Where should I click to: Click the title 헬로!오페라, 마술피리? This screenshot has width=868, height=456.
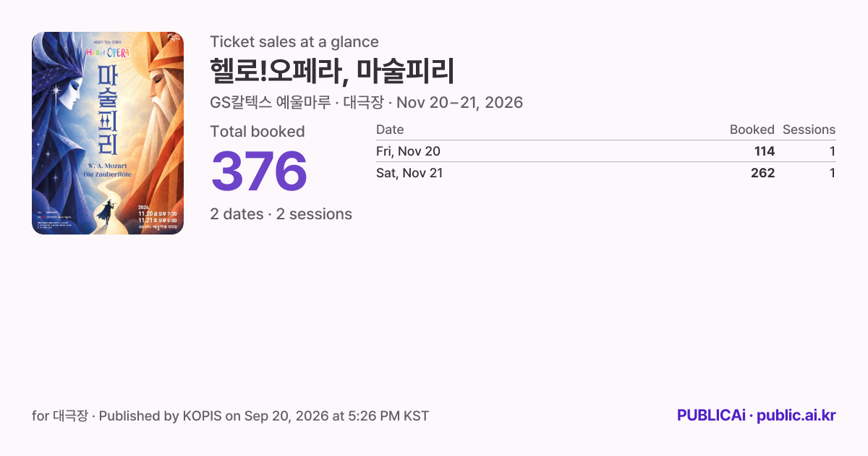point(332,72)
